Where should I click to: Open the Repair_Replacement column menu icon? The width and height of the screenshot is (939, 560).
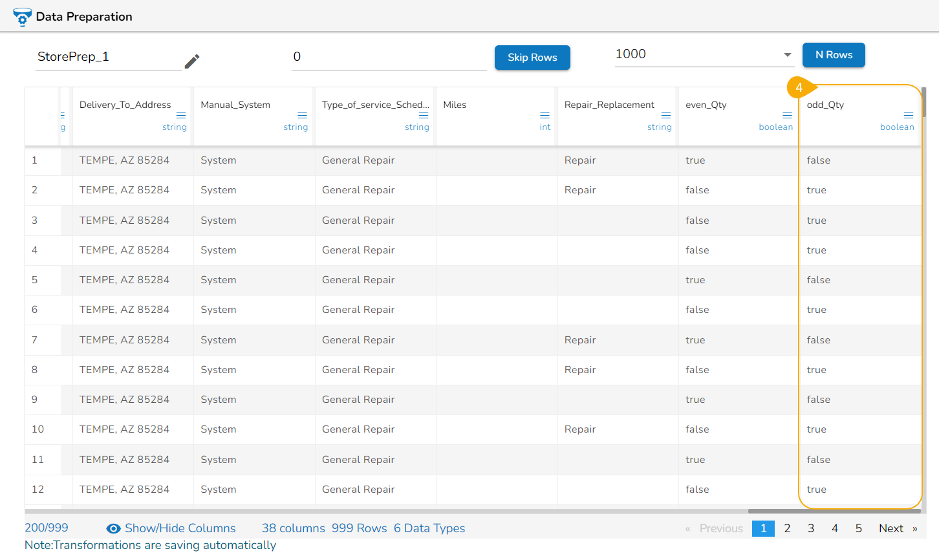pos(666,116)
